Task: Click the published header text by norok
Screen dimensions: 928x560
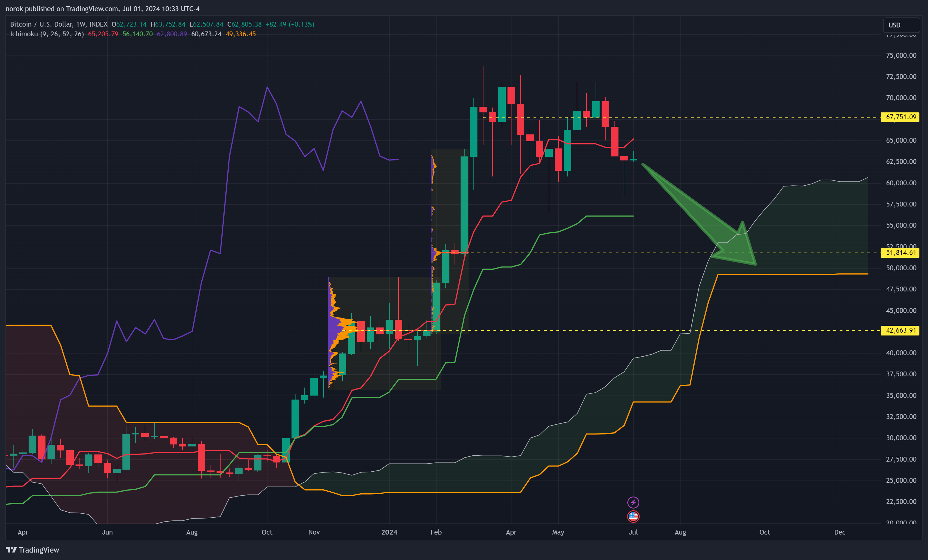Action: pyautogui.click(x=102, y=9)
